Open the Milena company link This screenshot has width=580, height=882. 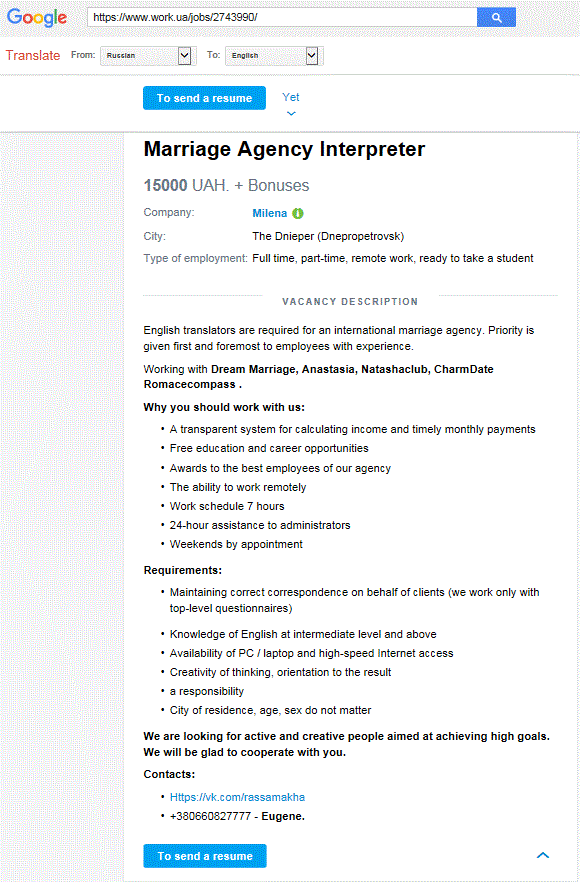click(x=269, y=213)
